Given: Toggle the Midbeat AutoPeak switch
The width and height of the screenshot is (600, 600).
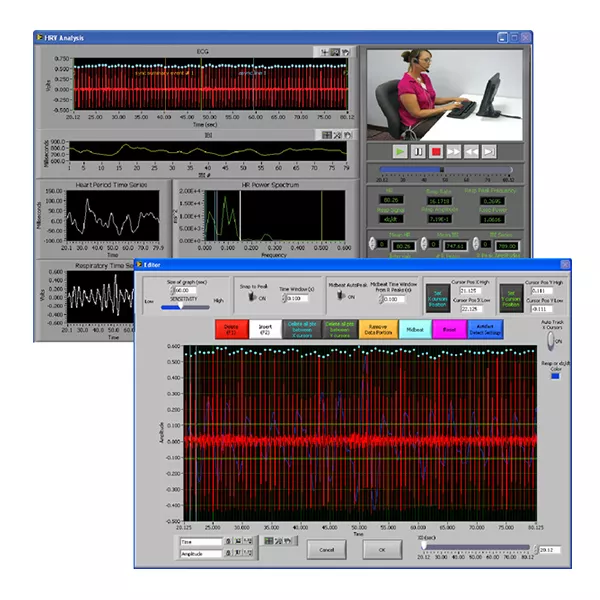Looking at the screenshot, I should point(340,295).
